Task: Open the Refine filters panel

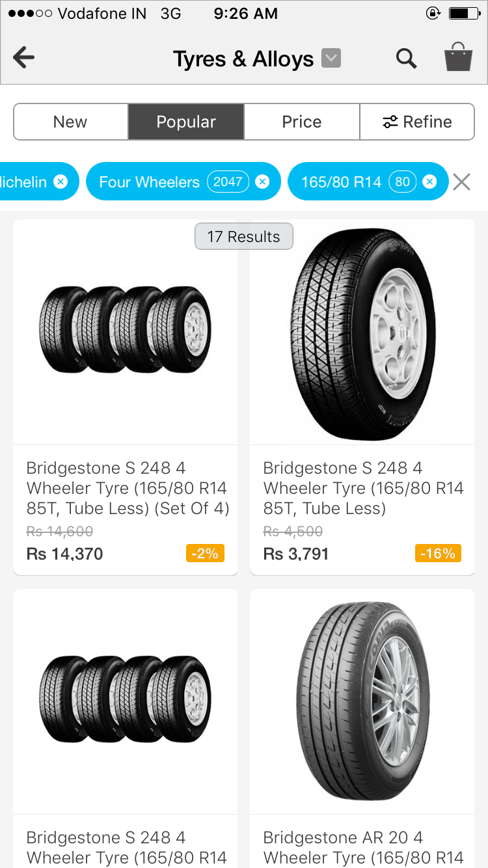Action: click(x=417, y=122)
